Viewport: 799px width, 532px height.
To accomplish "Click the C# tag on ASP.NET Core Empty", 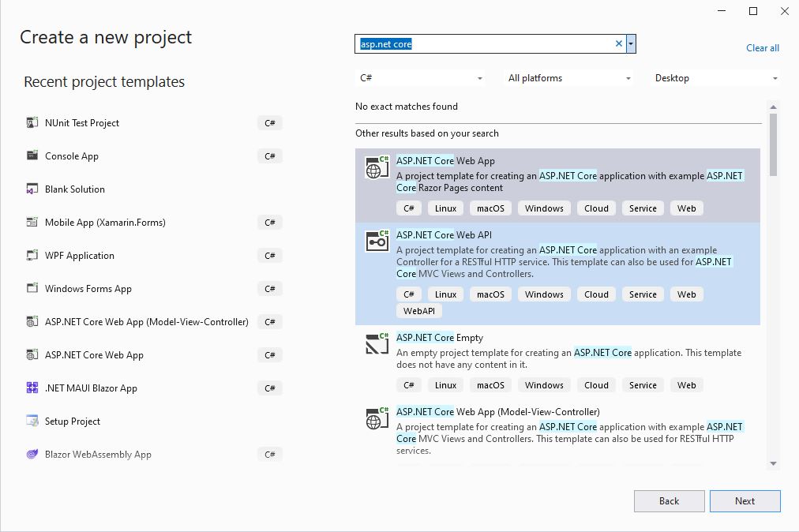I will tap(409, 385).
